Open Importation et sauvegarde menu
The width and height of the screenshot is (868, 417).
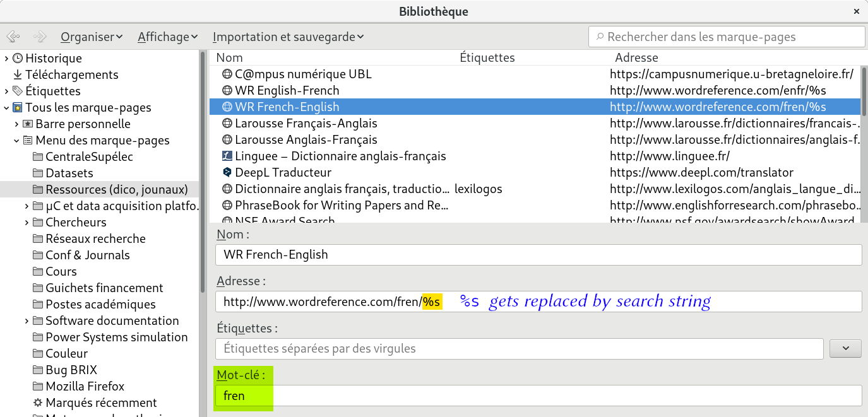tap(288, 37)
